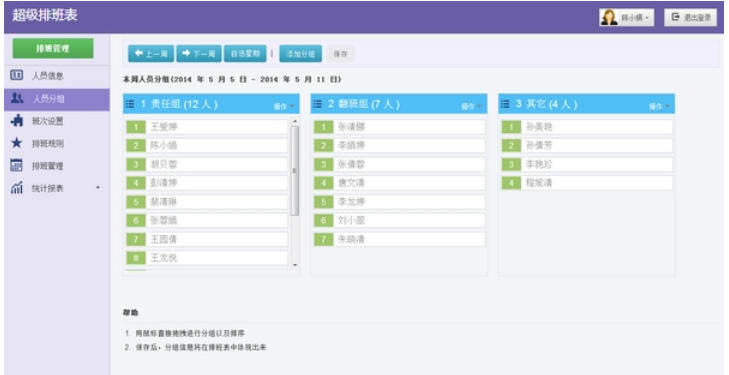Screen dimensions: 729x375
Task: Click the two-person 人员分组 sidebar icon
Action: (x=17, y=98)
